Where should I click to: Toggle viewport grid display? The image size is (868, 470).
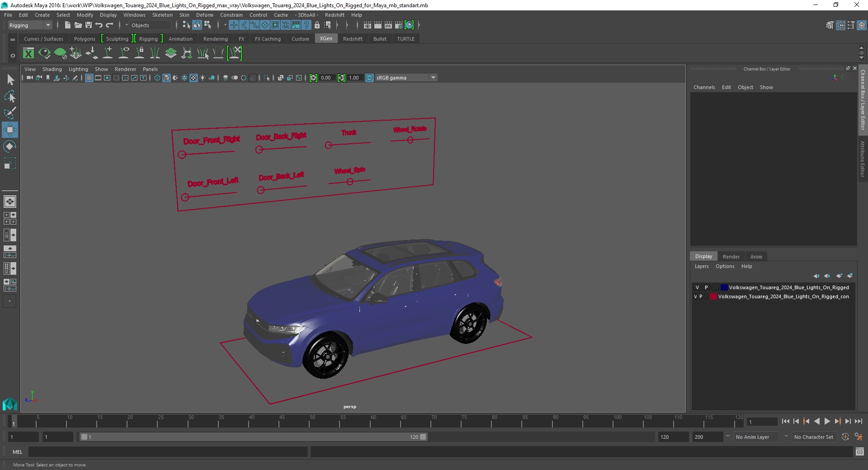click(89, 78)
